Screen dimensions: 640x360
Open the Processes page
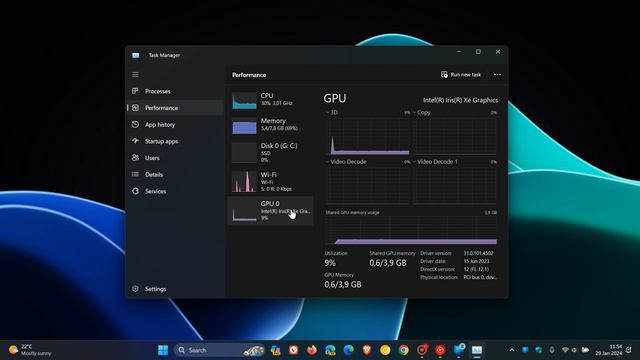pyautogui.click(x=176, y=91)
